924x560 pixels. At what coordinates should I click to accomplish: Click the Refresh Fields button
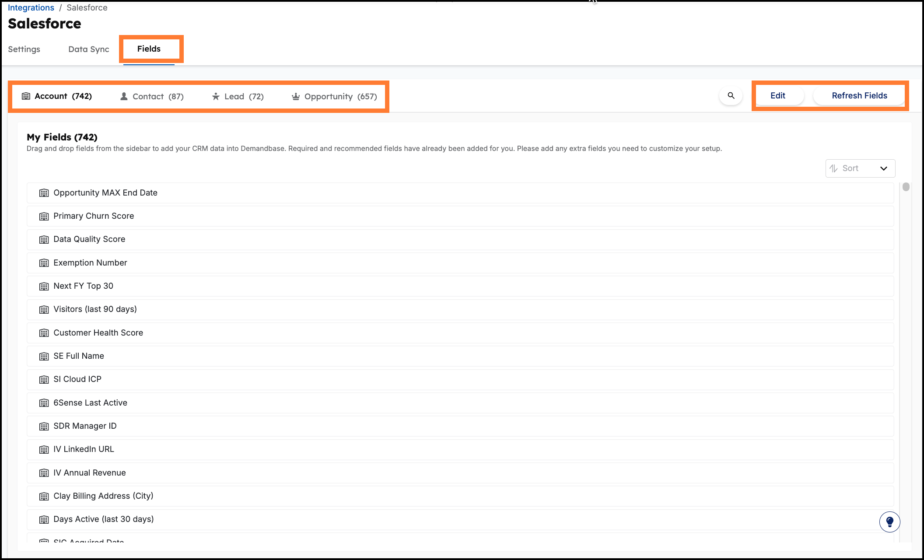859,95
